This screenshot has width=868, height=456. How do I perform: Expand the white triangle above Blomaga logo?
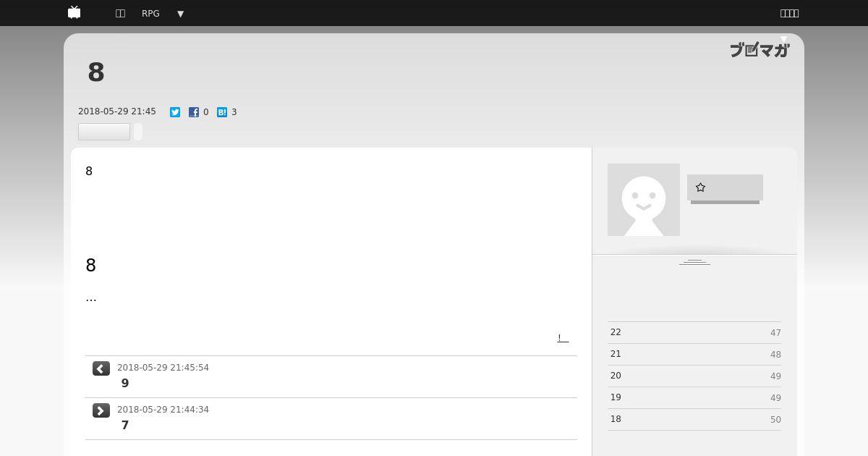[x=783, y=39]
